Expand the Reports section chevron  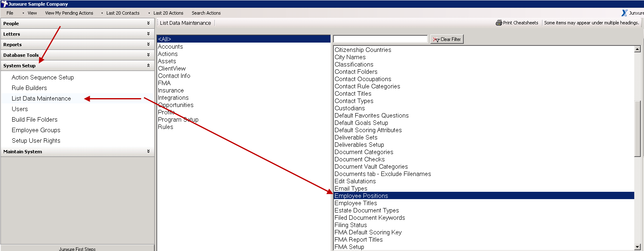pyautogui.click(x=148, y=45)
